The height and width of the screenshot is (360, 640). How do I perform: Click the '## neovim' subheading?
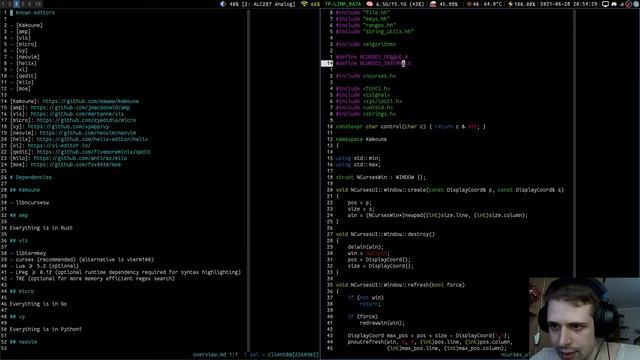[x=23, y=342]
